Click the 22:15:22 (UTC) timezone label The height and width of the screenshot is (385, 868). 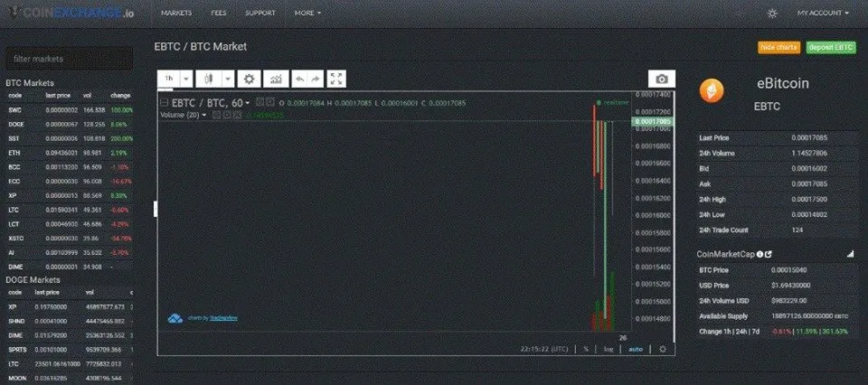544,349
